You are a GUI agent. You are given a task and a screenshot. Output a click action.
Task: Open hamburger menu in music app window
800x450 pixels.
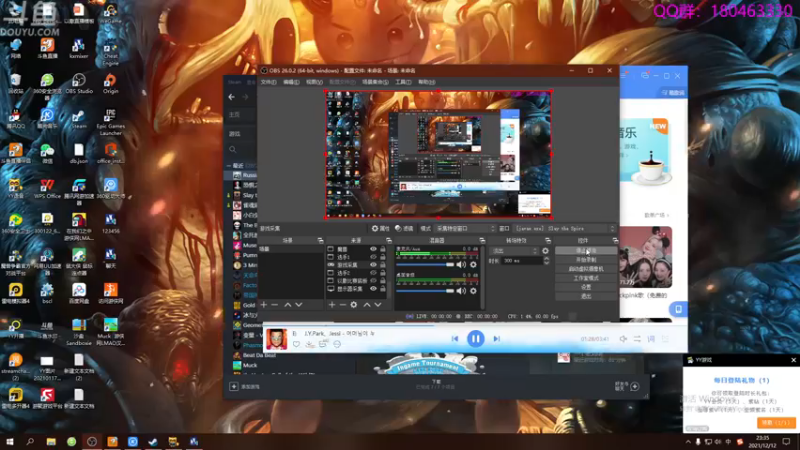[x=623, y=76]
